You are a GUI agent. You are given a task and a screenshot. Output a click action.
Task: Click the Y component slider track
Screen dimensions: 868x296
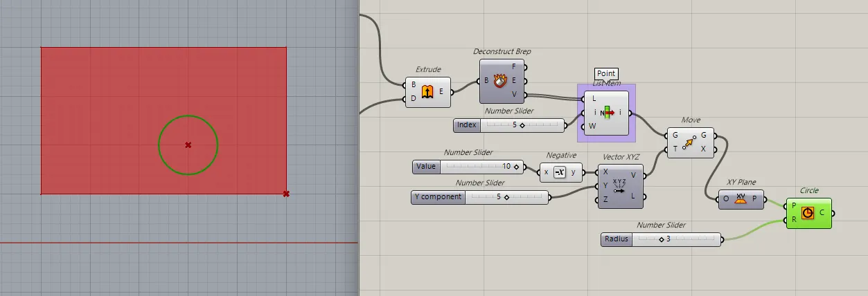point(506,197)
